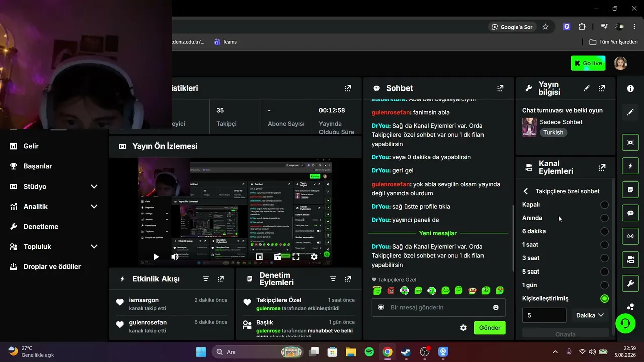Open Spotify from the taskbar

(369, 352)
